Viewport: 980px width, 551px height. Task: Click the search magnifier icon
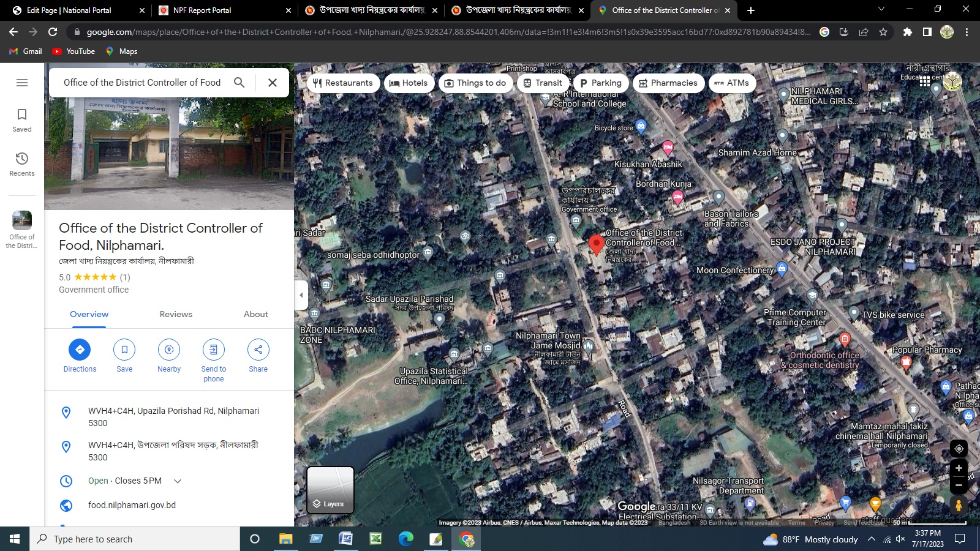pyautogui.click(x=239, y=83)
